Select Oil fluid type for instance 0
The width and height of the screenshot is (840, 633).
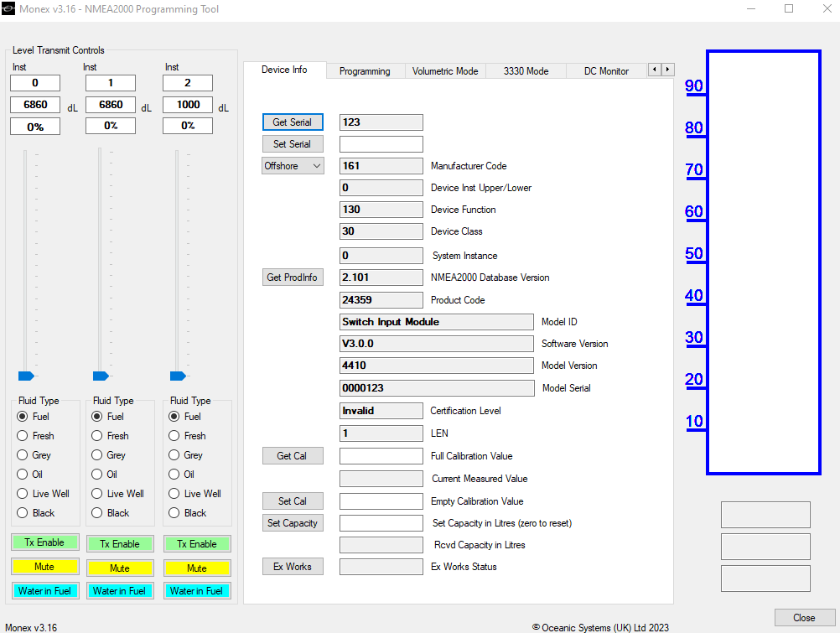pyautogui.click(x=30, y=475)
